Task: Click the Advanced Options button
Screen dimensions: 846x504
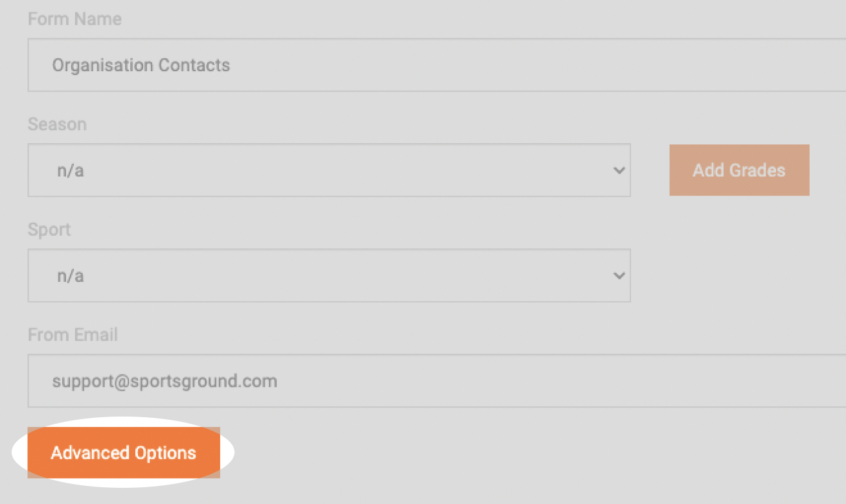Action: point(124,452)
